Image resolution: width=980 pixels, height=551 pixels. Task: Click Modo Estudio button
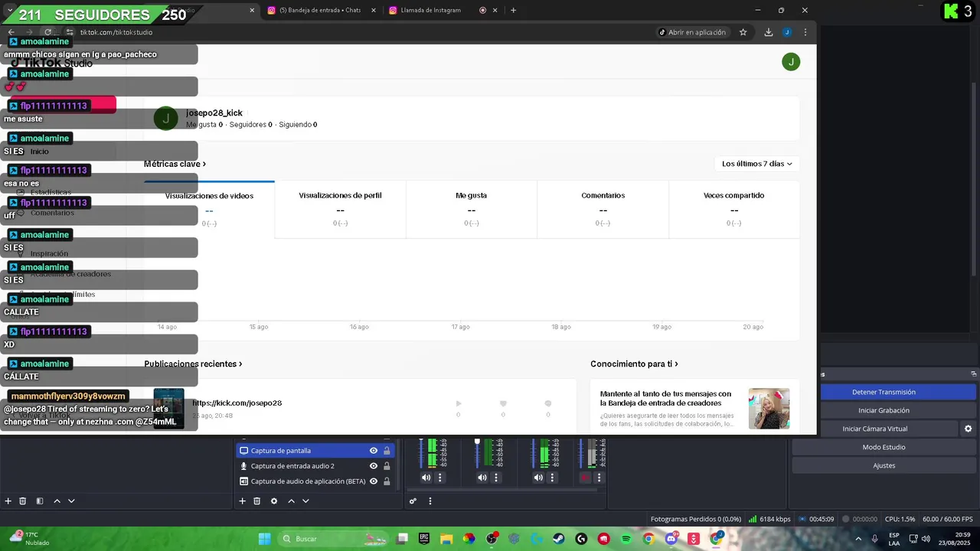(884, 447)
